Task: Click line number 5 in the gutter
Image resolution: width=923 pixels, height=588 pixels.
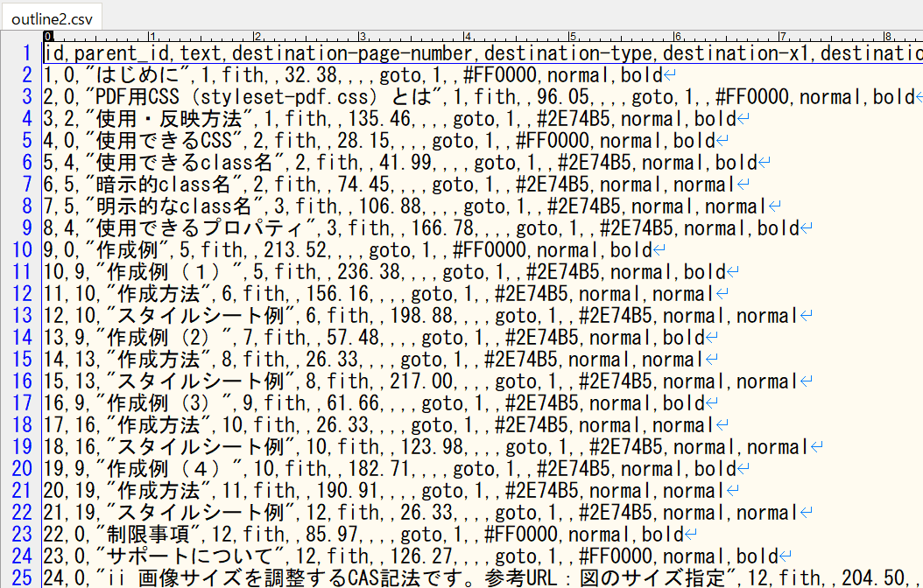Action: coord(27,141)
